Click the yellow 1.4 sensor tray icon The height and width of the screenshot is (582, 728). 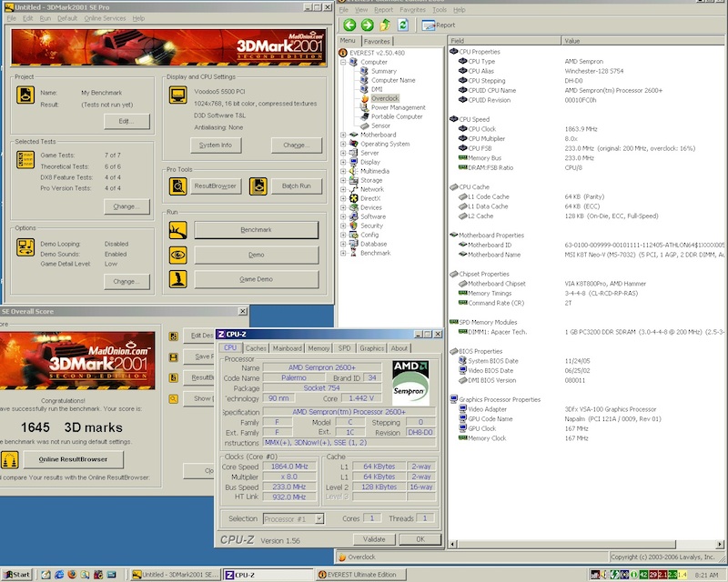(x=682, y=575)
